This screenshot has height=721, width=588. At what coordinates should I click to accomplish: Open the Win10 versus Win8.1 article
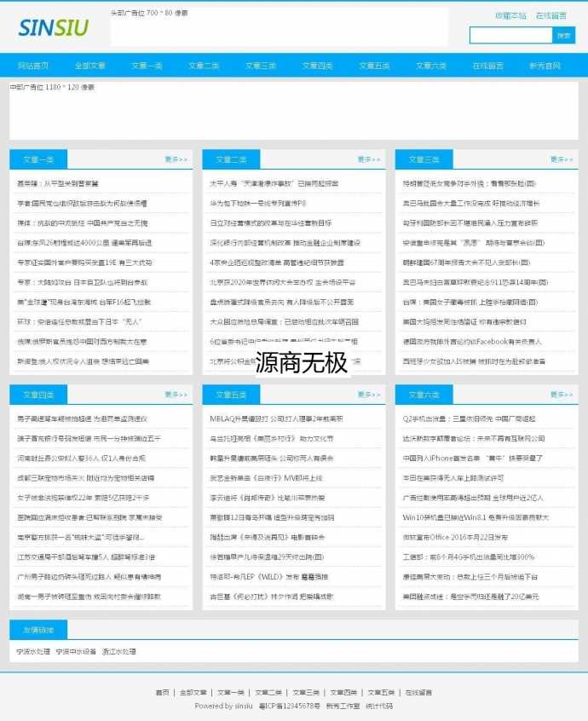[476, 517]
